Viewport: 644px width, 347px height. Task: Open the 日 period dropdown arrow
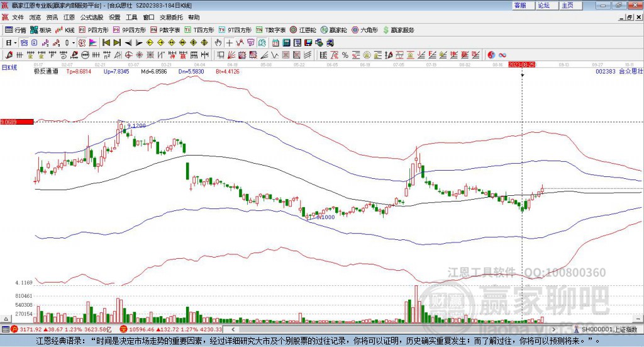[x=15, y=43]
